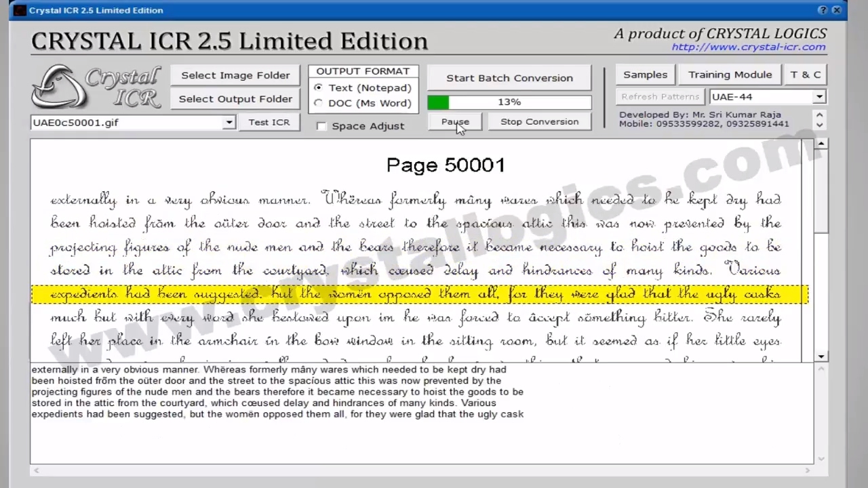Image resolution: width=868 pixels, height=488 pixels.
Task: Click output text scrollbar down arrow
Action: [821, 459]
